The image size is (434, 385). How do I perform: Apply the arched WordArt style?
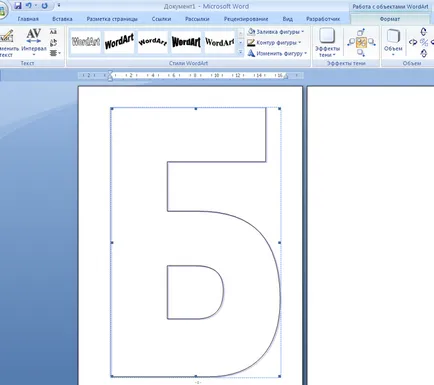coord(152,42)
